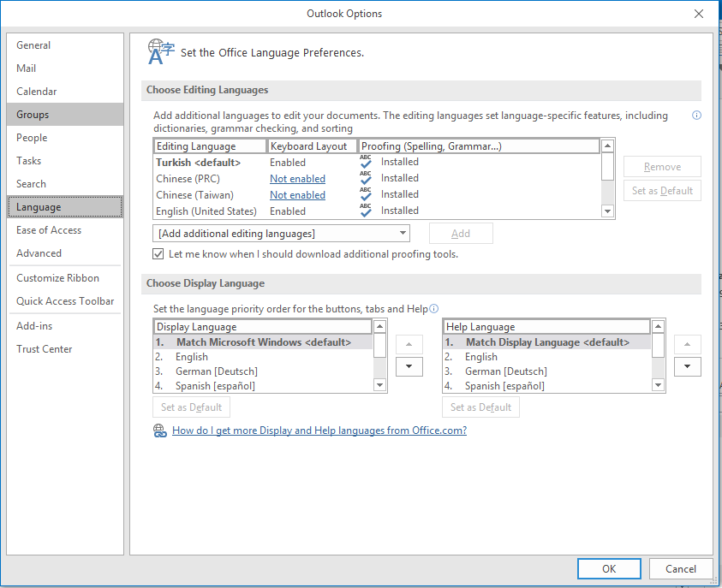Viewport: 722px width, 588px height.
Task: Open the Calendar options category
Action: coord(65,91)
